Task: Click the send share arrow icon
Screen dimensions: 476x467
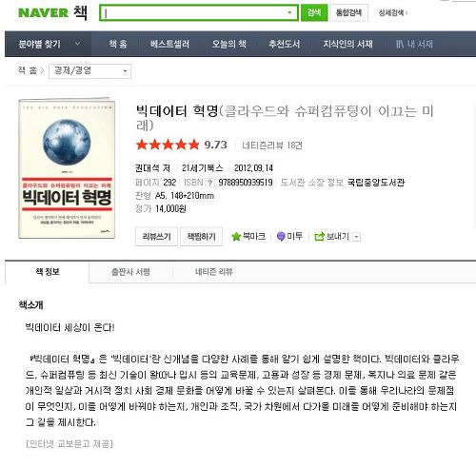Action: coord(319,237)
